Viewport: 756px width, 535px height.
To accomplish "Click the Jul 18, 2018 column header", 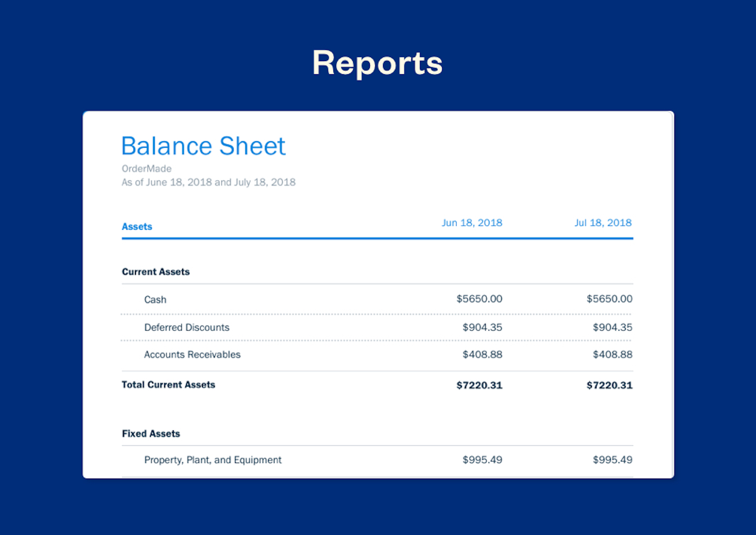I will (603, 222).
